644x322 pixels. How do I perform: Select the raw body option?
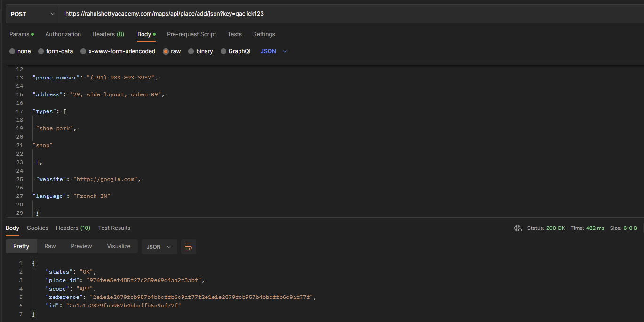tap(172, 51)
